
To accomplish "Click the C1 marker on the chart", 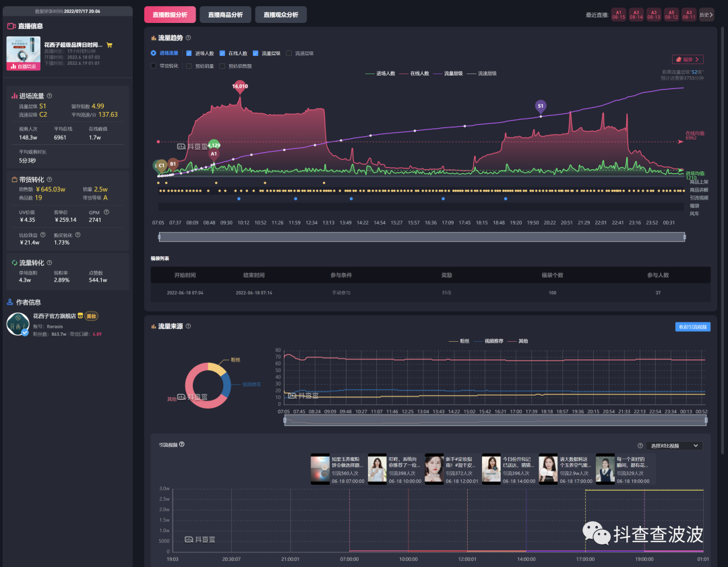I will (x=161, y=165).
